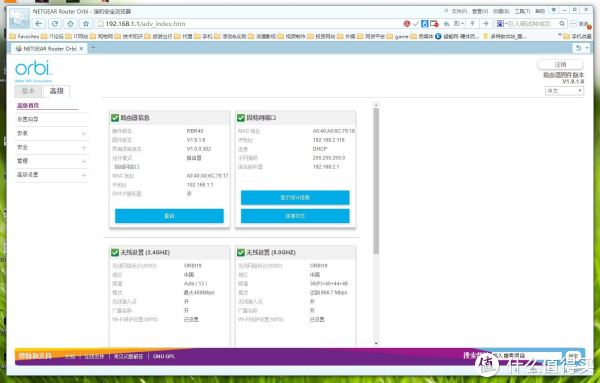Click the page vertical scrollbar thumb
Image resolution: width=600 pixels, height=383 pixels.
[x=376, y=181]
